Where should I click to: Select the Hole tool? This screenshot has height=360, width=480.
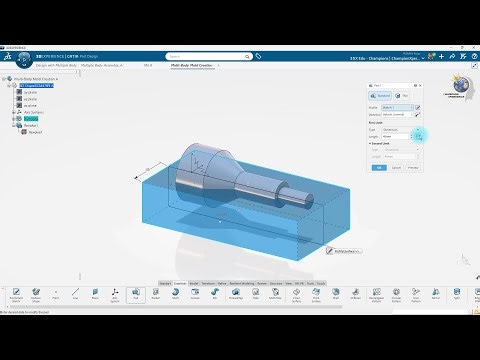pyautogui.click(x=256, y=295)
